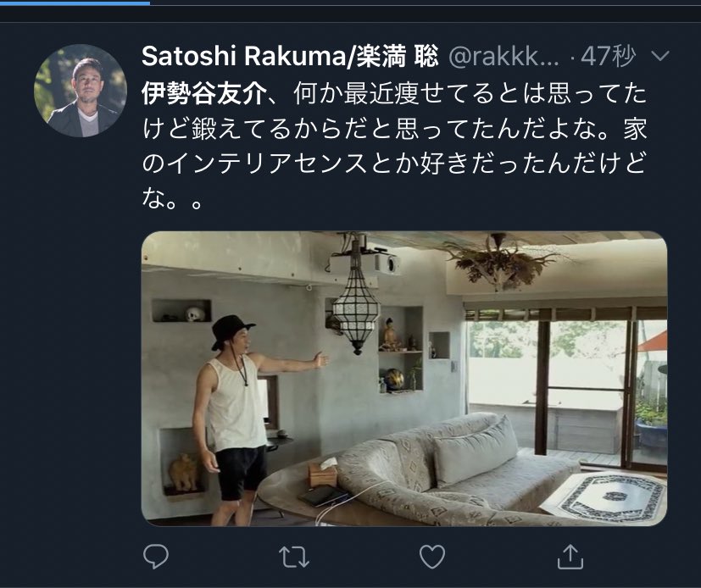
Task: Share the tweet via the upload icon
Action: [x=570, y=557]
